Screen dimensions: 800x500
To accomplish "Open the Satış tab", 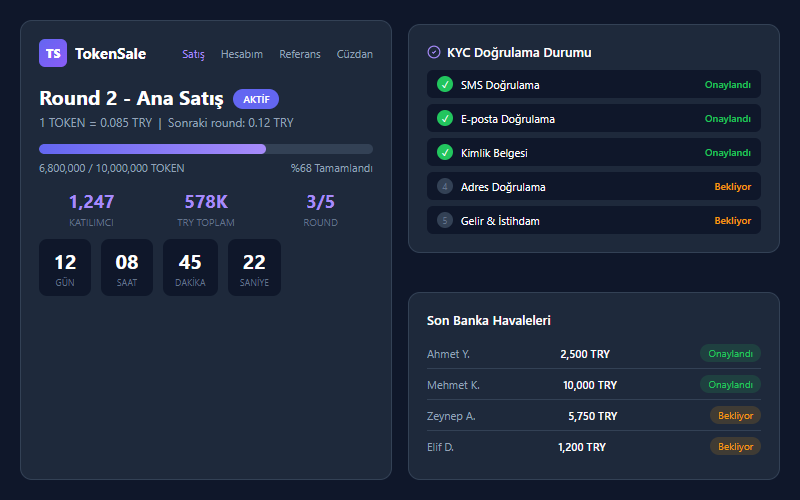I will pyautogui.click(x=193, y=54).
